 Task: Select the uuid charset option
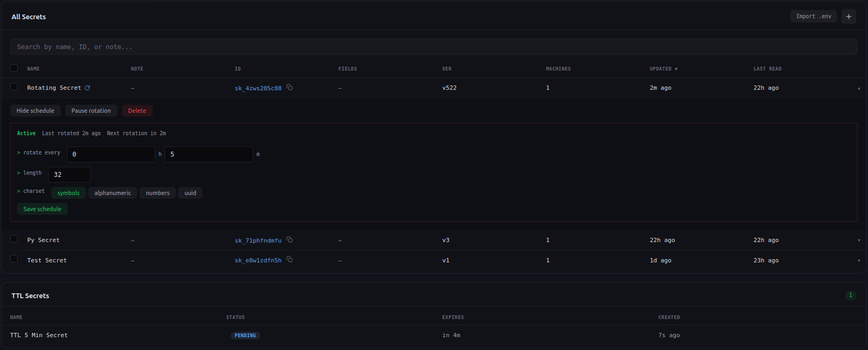coord(190,193)
